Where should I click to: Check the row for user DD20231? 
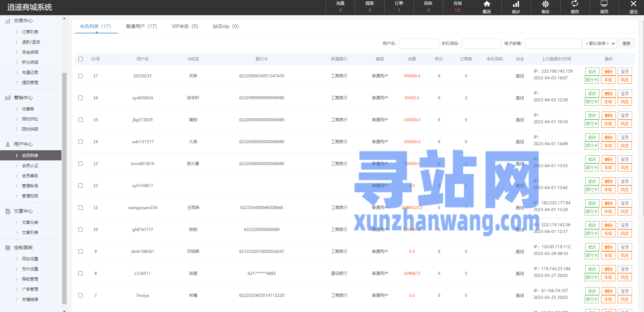point(80,76)
